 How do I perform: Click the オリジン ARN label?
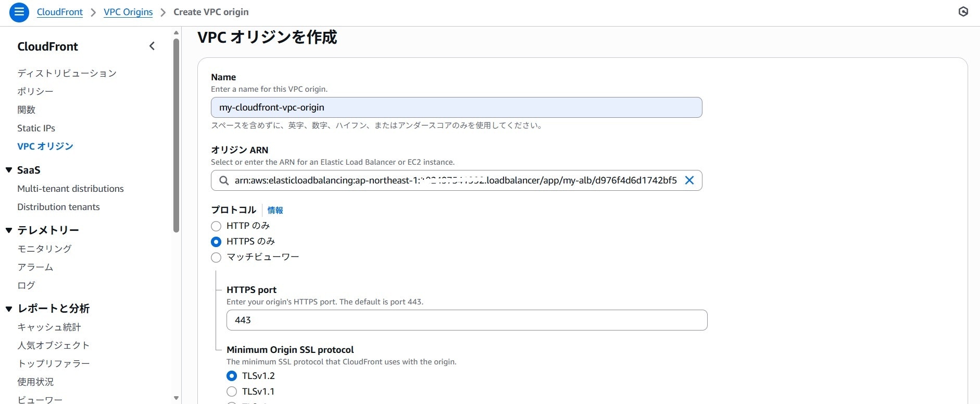tap(240, 150)
